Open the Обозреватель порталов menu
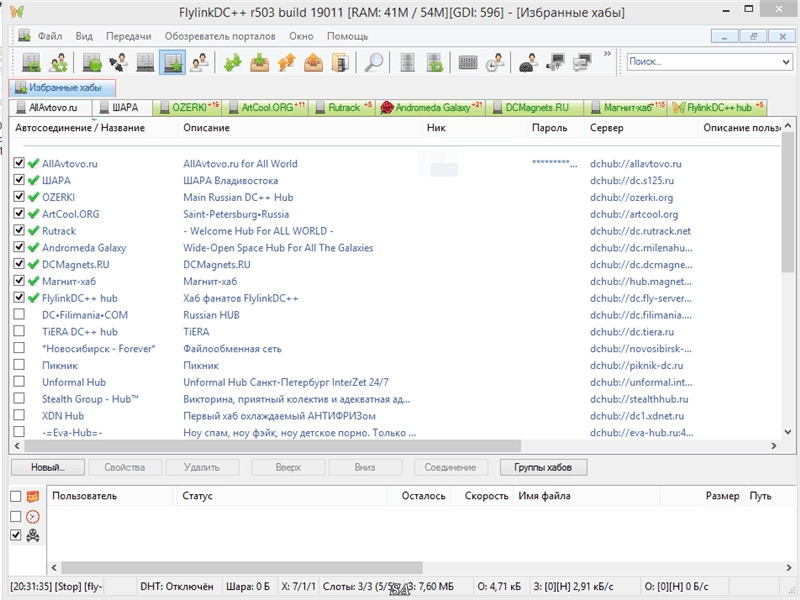This screenshot has width=800, height=600. coord(220,36)
